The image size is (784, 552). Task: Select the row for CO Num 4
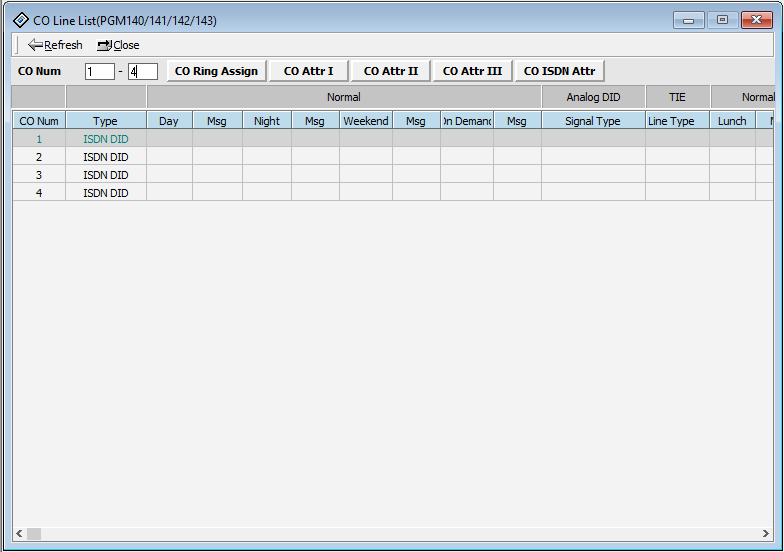[x=39, y=193]
